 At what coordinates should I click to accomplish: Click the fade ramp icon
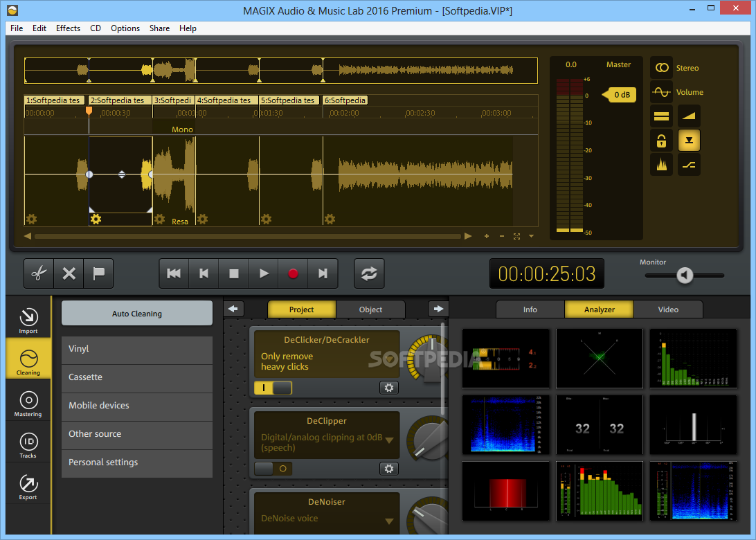point(689,116)
